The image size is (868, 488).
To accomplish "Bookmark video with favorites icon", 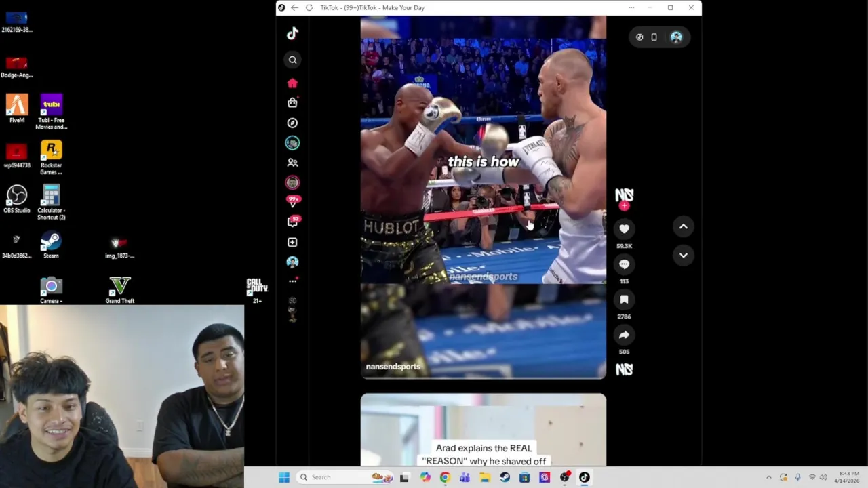I will click(624, 300).
